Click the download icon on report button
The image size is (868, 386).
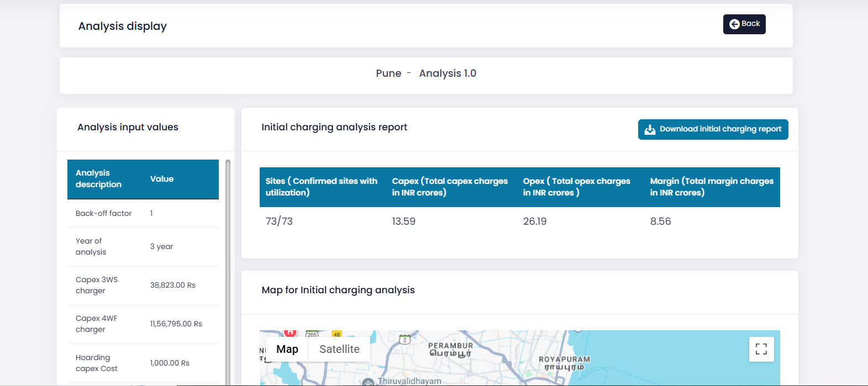click(x=650, y=129)
